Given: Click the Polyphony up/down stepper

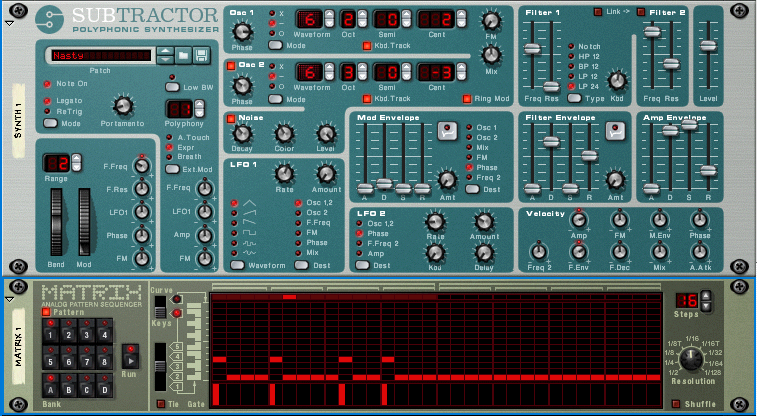Looking at the screenshot, I should click(199, 109).
